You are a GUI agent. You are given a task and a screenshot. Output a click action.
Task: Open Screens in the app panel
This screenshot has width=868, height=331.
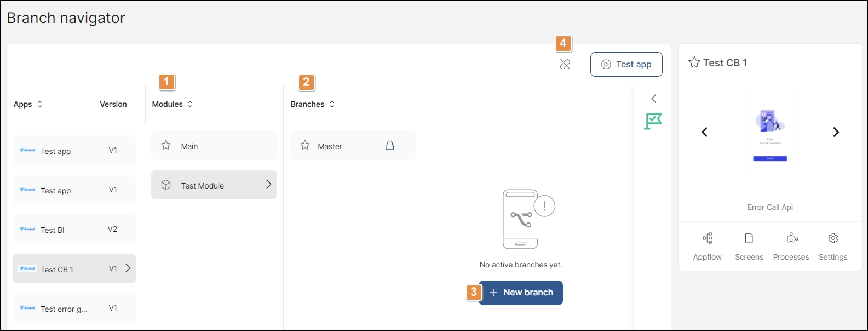[x=749, y=246]
